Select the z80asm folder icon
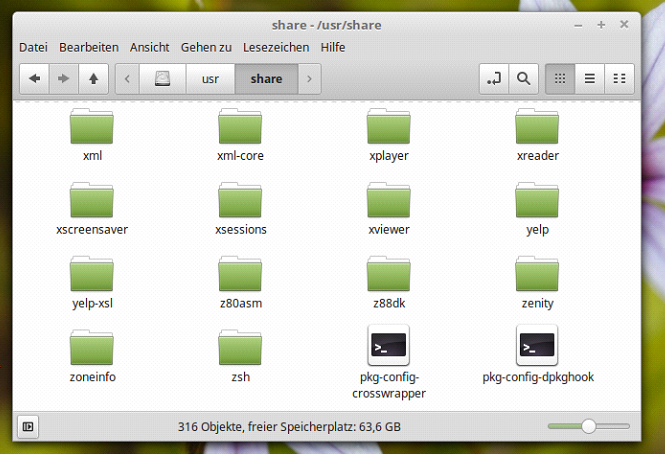The height and width of the screenshot is (454, 665). [x=240, y=274]
